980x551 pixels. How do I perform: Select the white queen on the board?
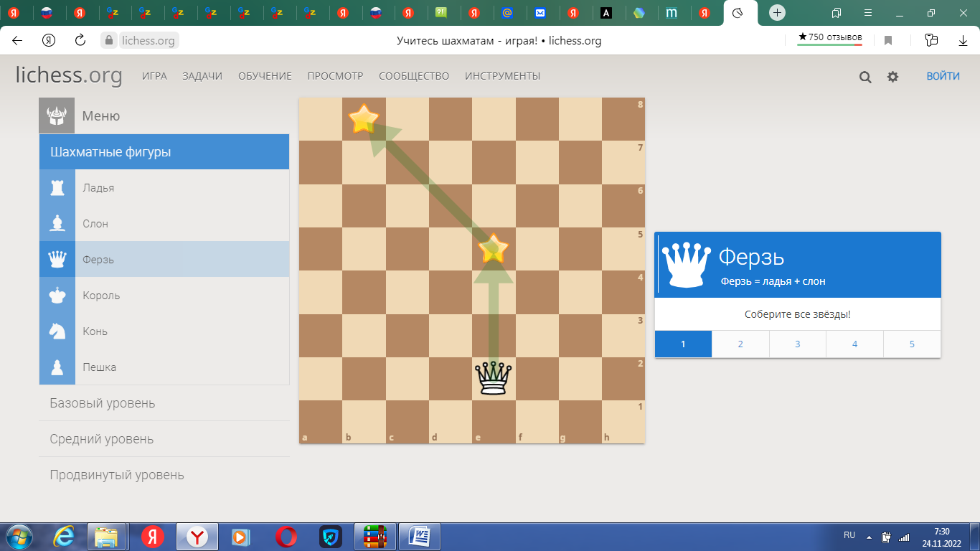(494, 378)
